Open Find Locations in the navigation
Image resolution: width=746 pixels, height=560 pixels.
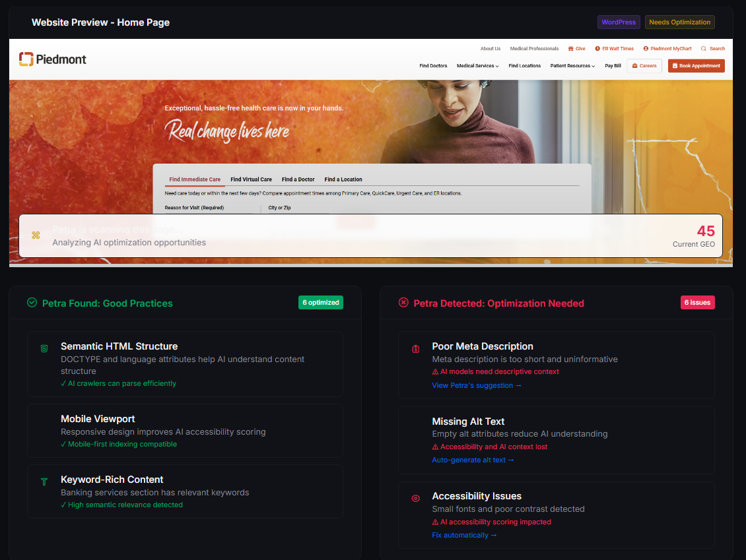click(x=524, y=65)
